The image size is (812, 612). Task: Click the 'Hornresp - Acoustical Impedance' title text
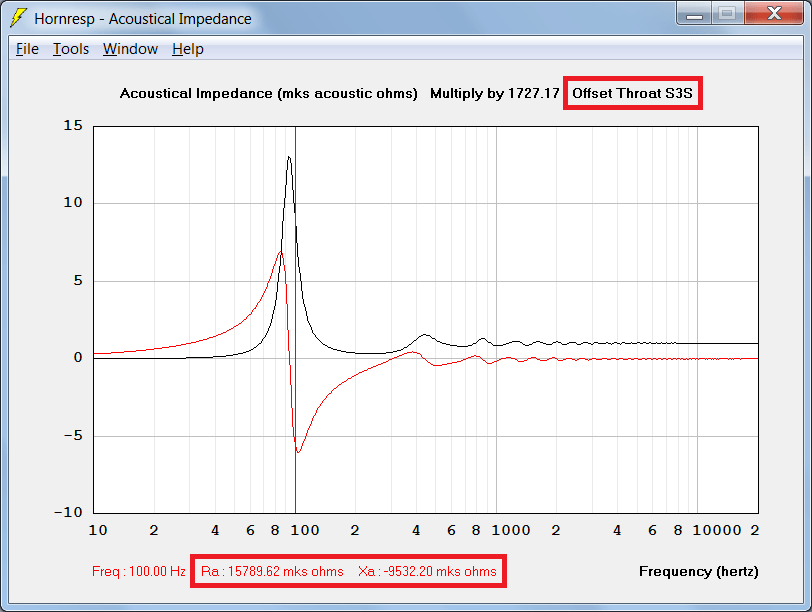143,19
